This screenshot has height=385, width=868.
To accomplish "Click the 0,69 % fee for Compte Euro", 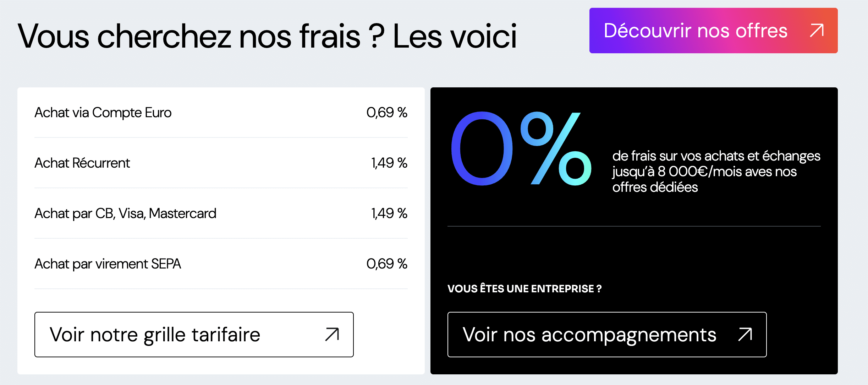I will (386, 113).
